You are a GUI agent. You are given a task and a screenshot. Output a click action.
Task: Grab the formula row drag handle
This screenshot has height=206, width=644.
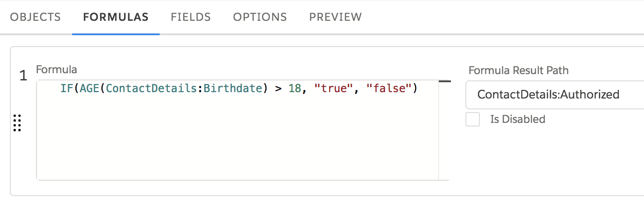(17, 123)
